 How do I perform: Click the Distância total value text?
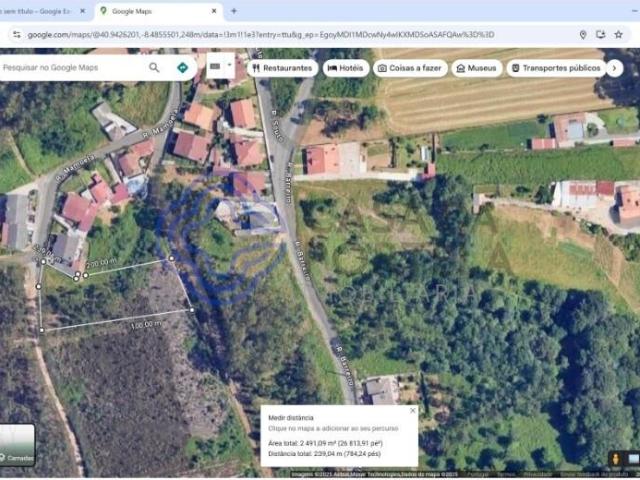pos(324,454)
